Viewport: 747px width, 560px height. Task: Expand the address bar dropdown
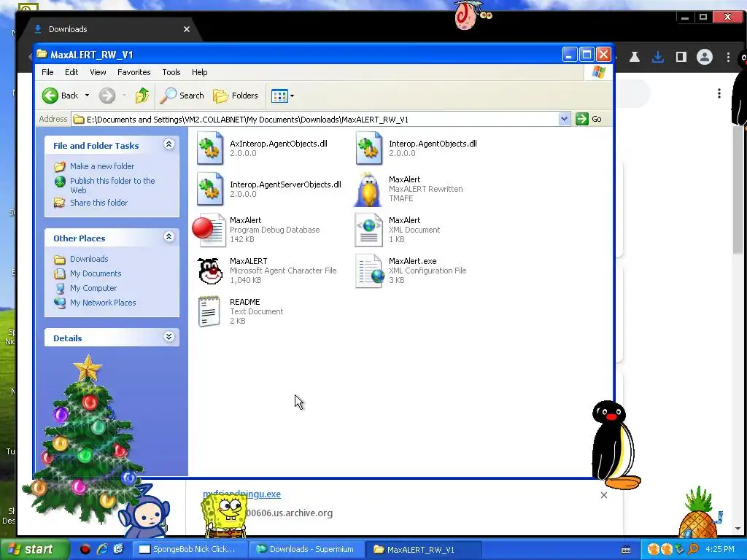click(x=564, y=119)
